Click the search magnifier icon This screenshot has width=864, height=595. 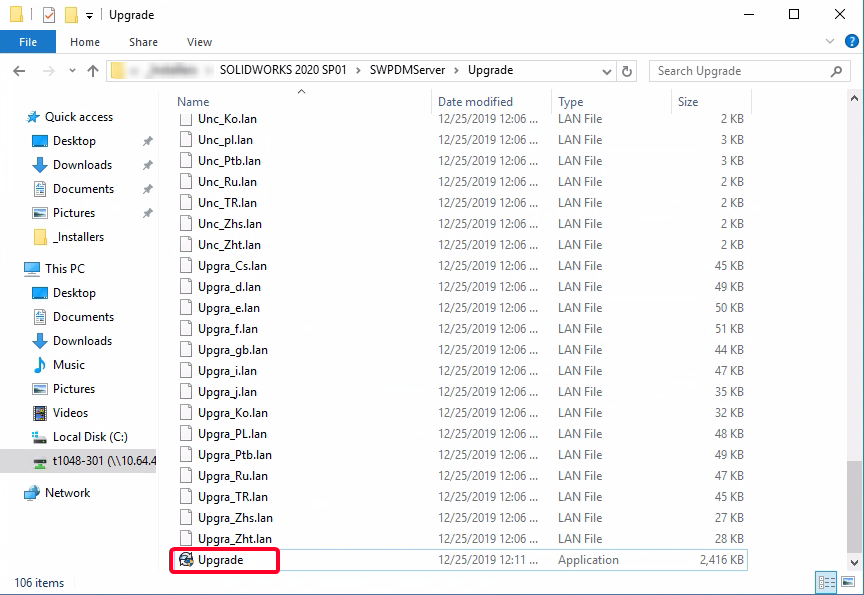836,71
